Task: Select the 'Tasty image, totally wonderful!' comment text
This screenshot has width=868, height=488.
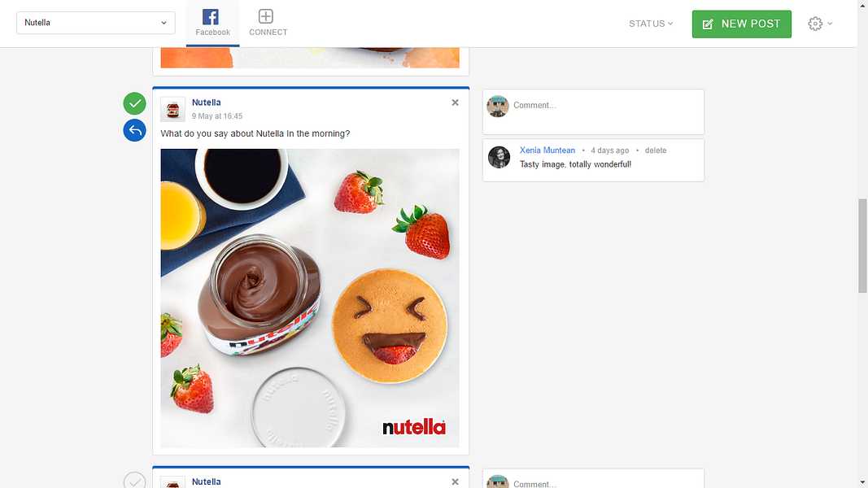Action: point(575,164)
